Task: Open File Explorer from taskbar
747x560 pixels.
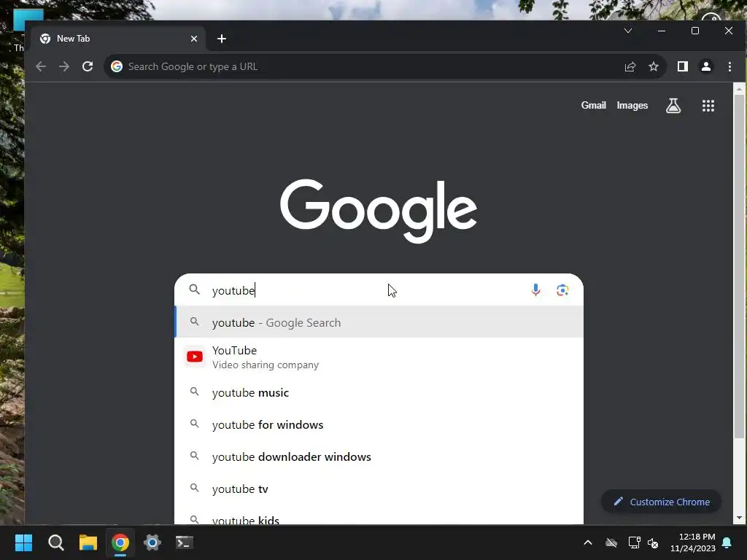Action: [88, 542]
